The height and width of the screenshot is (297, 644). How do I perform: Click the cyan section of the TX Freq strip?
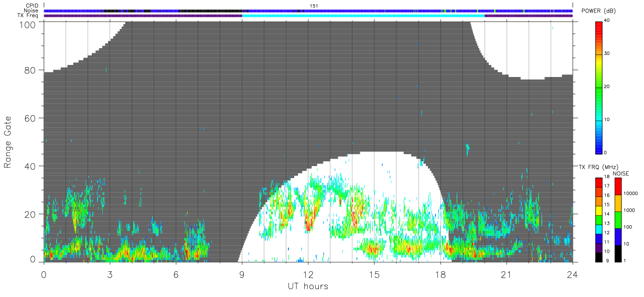(x=363, y=16)
